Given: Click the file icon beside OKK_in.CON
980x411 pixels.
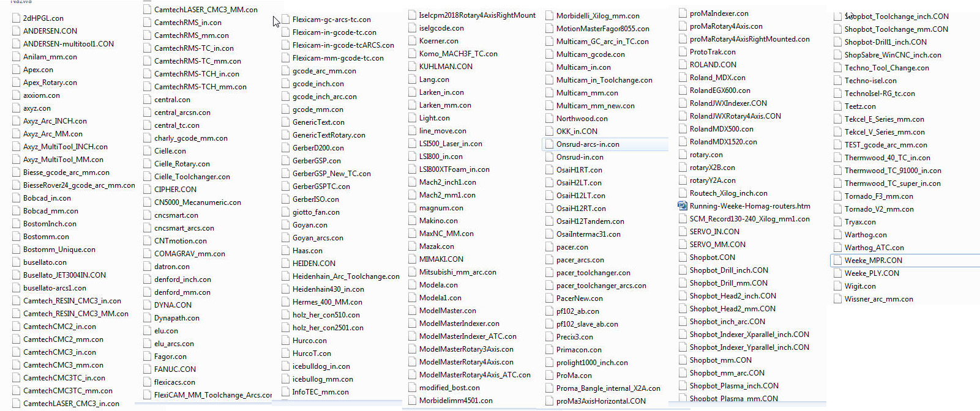Looking at the screenshot, I should [550, 131].
